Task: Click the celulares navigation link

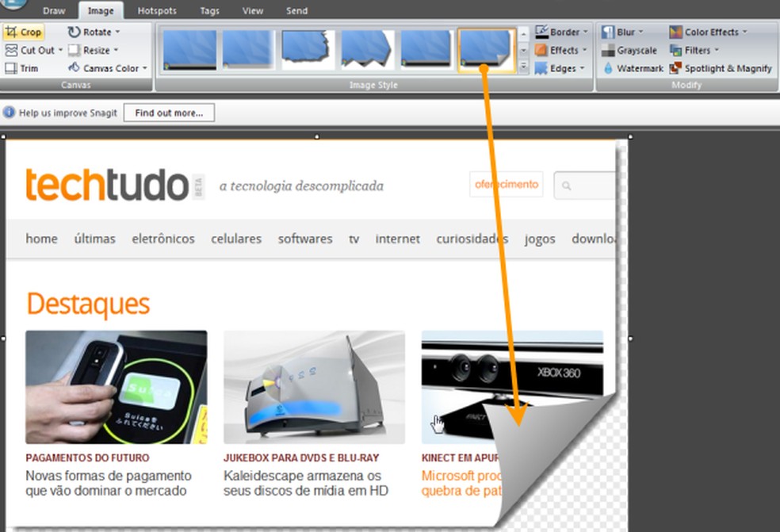Action: (236, 239)
